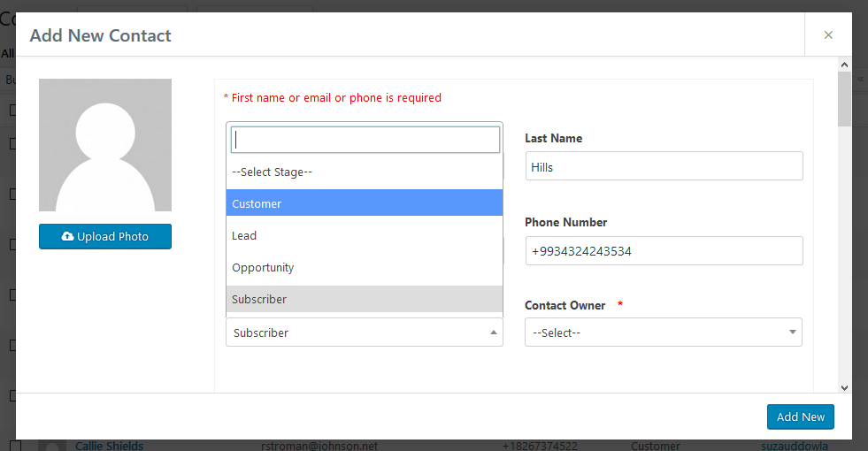Screen dimensions: 868x451
Task: Click the Phone Number label
Action: click(x=565, y=223)
